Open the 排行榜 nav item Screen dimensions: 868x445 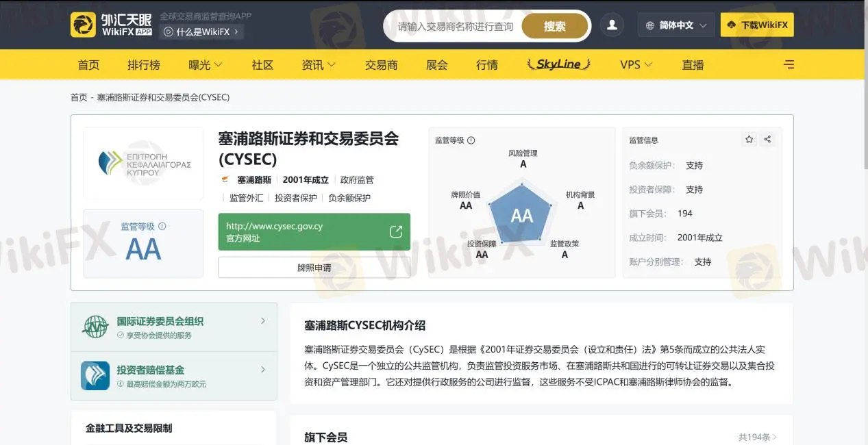click(x=144, y=64)
